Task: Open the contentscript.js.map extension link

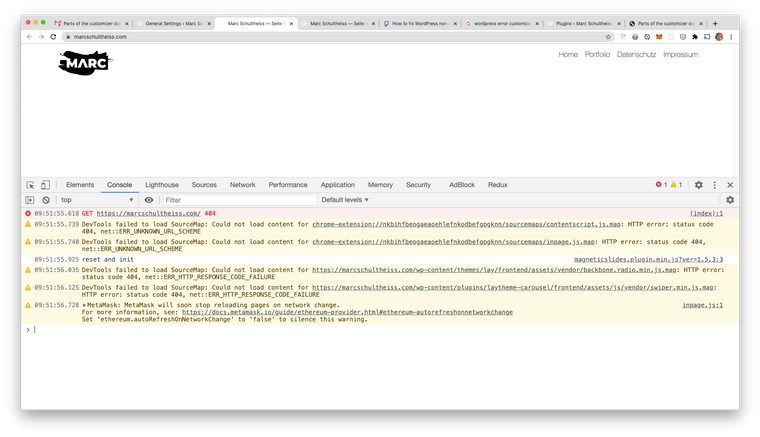Action: click(466, 224)
